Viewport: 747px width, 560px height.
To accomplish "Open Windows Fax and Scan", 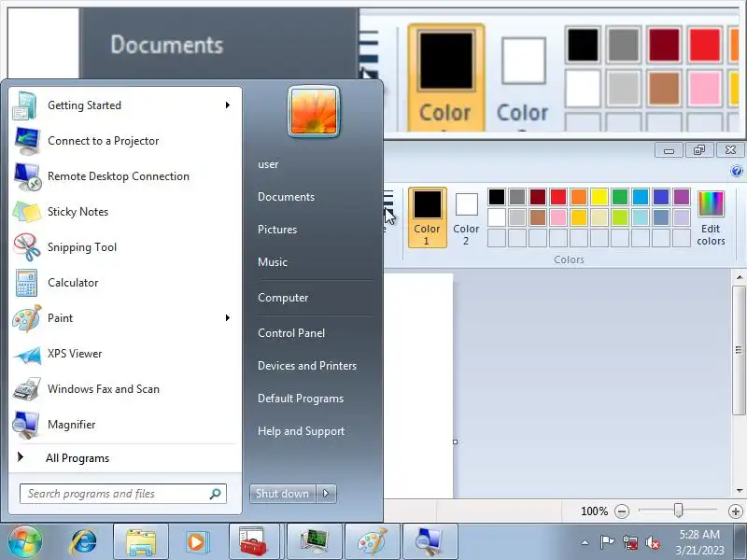I will tap(124, 389).
